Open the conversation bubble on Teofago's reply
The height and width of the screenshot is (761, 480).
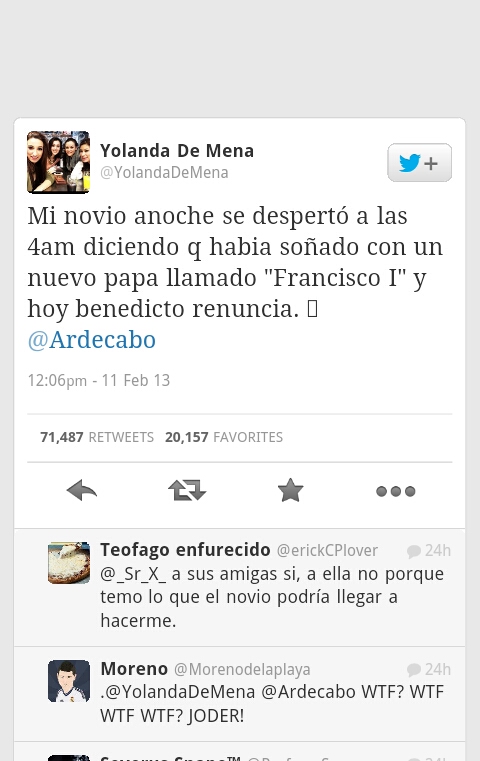tap(414, 551)
